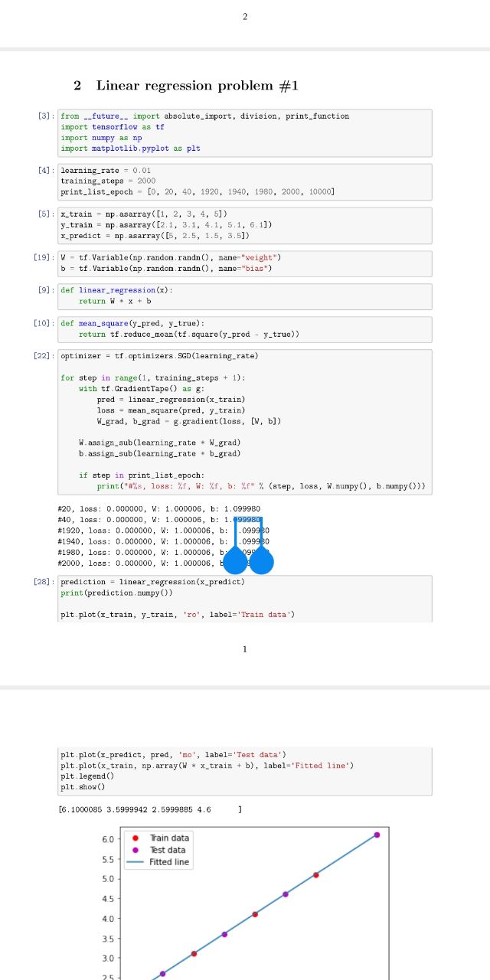Tap the end text selection handle
Screen dimensions: 490x980
(262, 562)
